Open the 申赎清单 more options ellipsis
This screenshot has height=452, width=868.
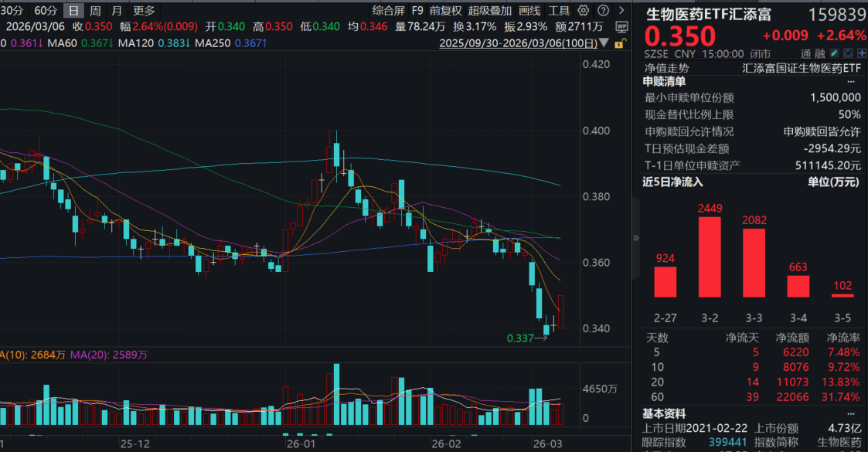coord(851,81)
